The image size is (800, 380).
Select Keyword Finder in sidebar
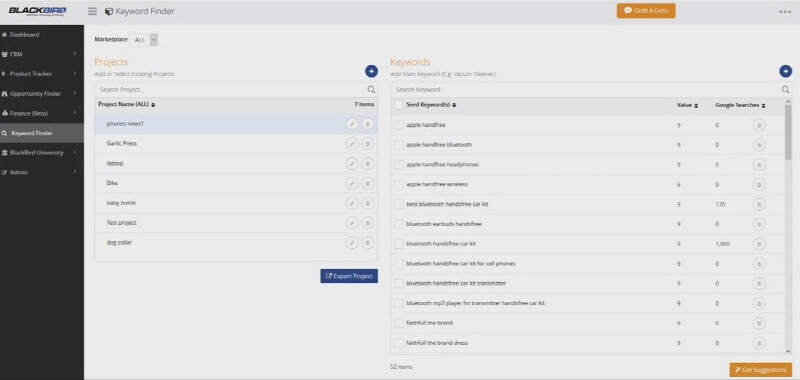[x=42, y=133]
